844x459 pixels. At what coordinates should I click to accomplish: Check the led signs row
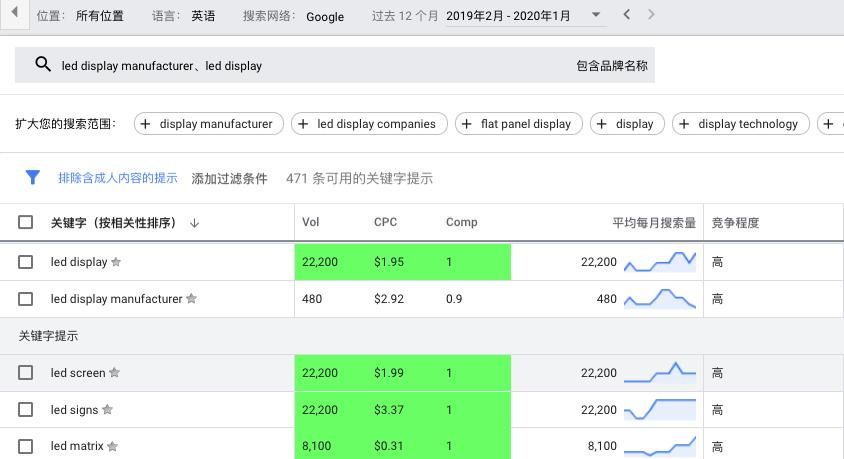(x=25, y=409)
